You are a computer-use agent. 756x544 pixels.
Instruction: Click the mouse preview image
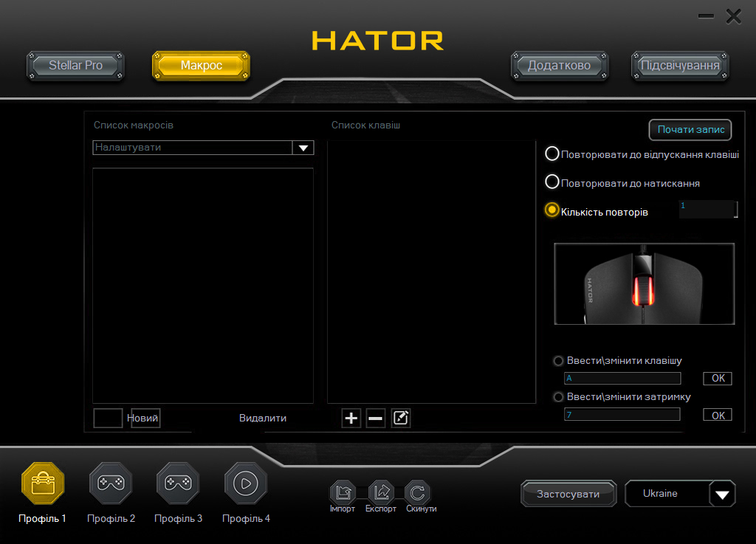pos(644,283)
